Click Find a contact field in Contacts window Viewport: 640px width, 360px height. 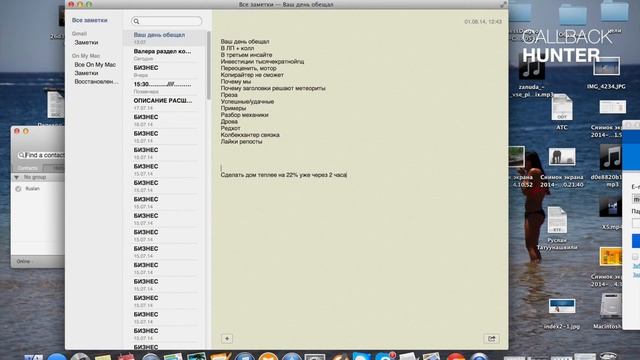point(41,155)
